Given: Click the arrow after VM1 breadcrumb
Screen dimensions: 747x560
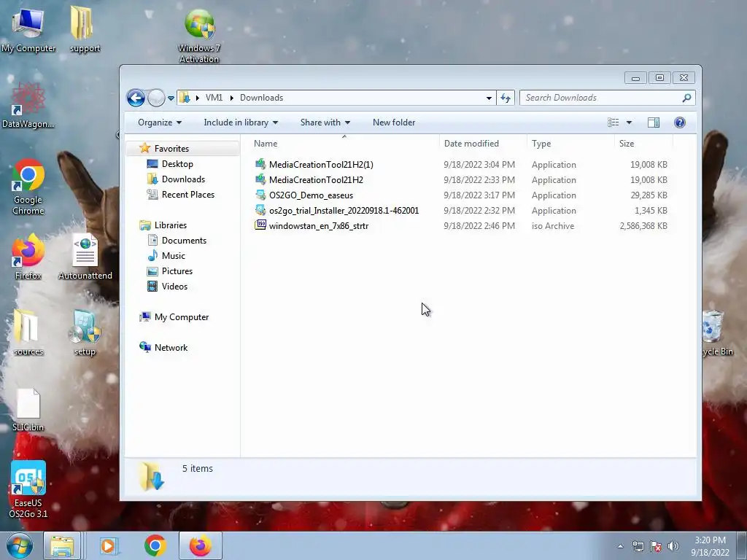Looking at the screenshot, I should 231,98.
